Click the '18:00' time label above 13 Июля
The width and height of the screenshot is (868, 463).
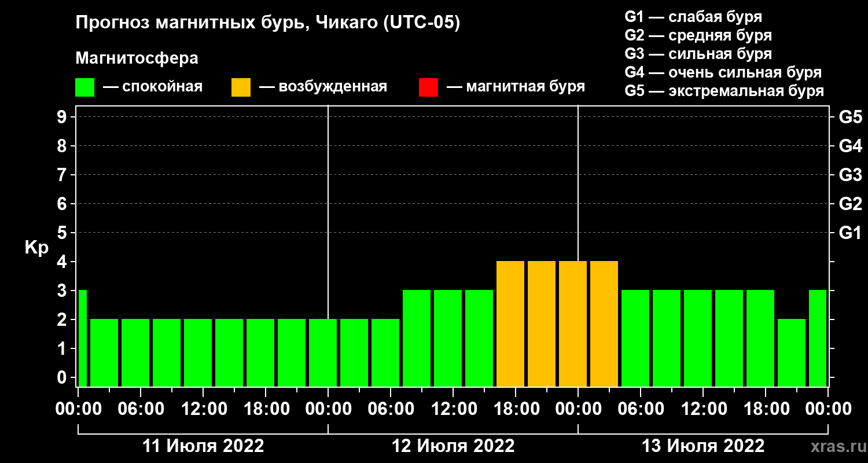(766, 409)
